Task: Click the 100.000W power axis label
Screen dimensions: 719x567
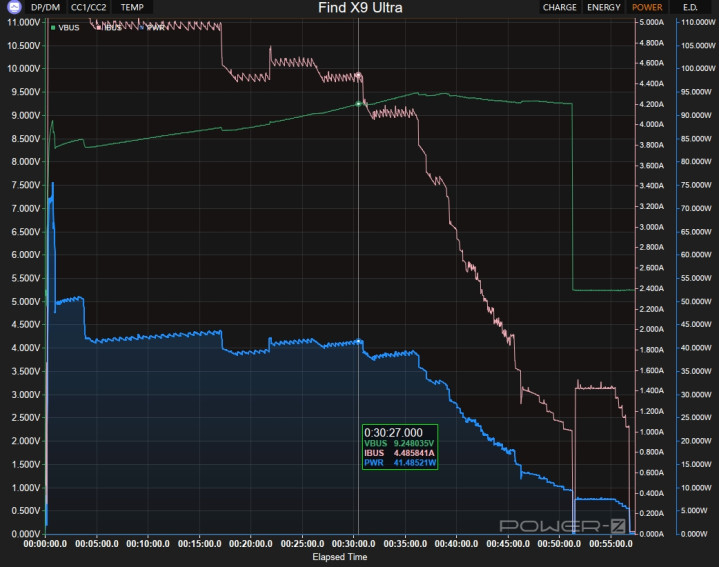Action: tap(698, 68)
